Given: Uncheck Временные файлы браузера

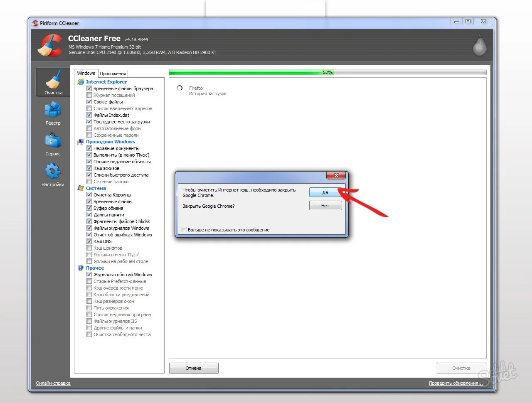Looking at the screenshot, I should click(89, 88).
